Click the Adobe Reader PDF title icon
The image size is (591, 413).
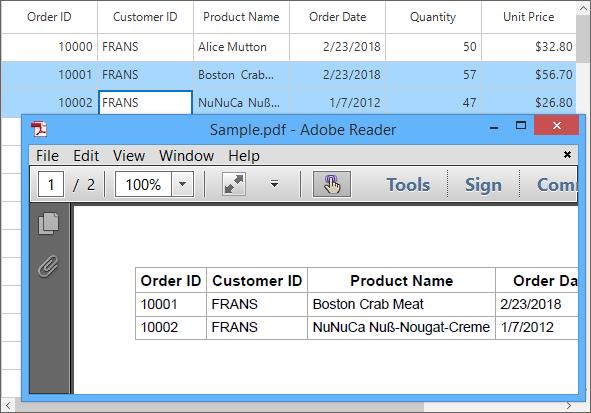(39, 129)
